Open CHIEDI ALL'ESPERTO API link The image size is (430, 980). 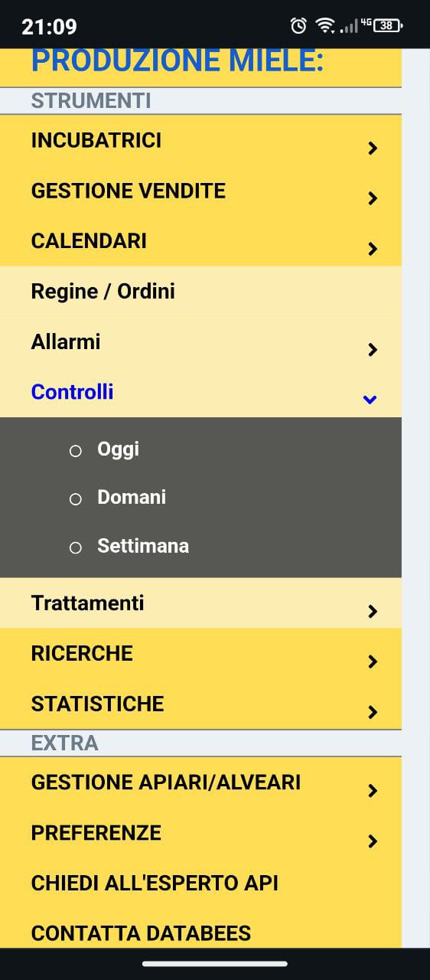tap(155, 884)
